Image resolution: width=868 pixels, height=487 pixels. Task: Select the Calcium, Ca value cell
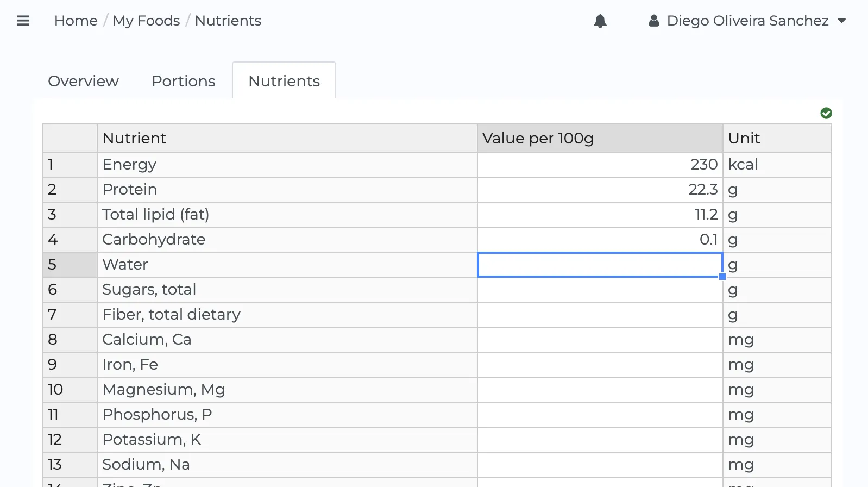600,340
